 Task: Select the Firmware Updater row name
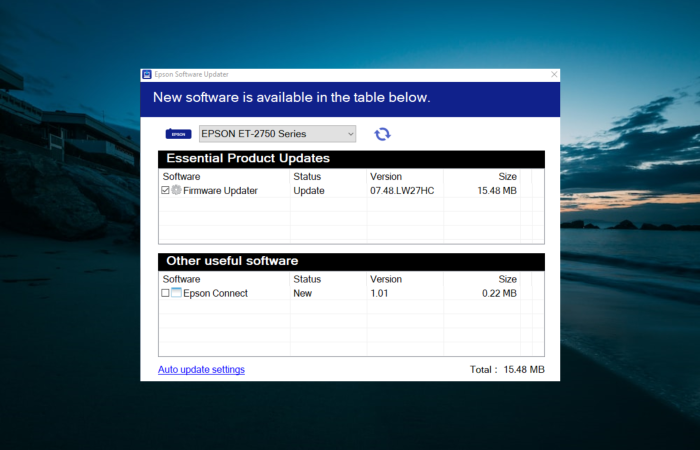tap(220, 191)
